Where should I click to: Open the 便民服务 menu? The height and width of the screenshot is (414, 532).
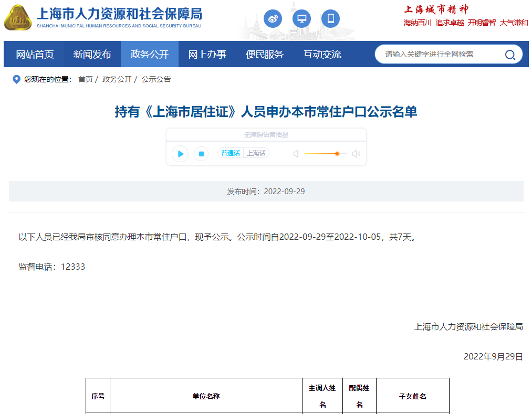pyautogui.click(x=265, y=54)
